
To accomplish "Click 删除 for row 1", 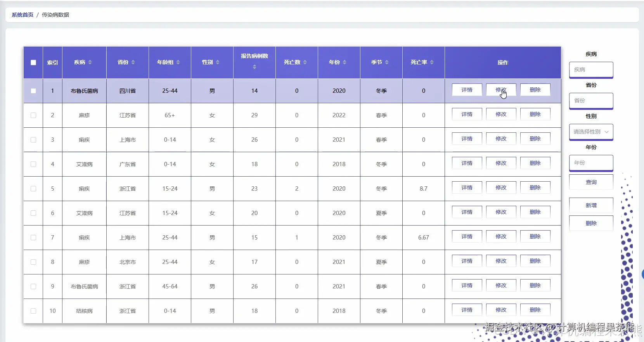I will (x=535, y=90).
